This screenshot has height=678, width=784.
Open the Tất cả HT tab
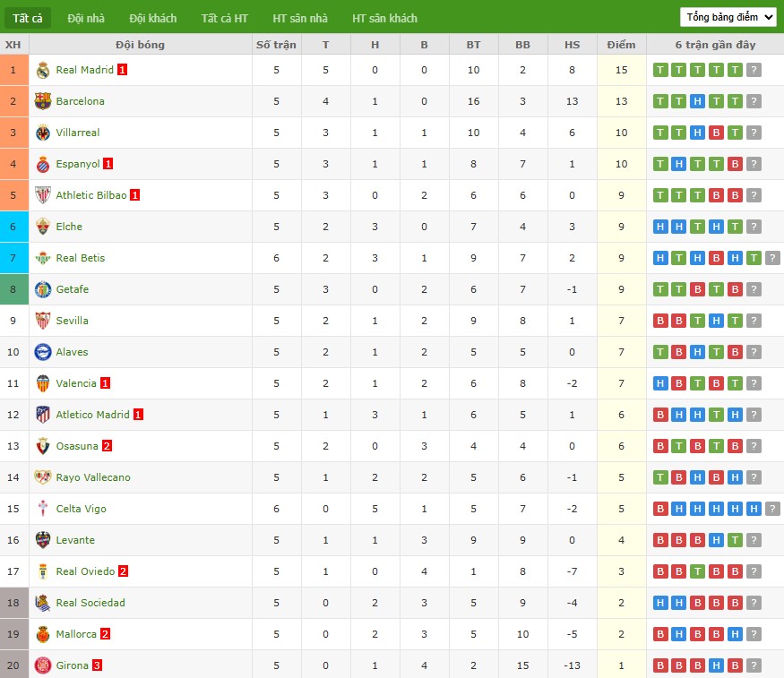(225, 18)
